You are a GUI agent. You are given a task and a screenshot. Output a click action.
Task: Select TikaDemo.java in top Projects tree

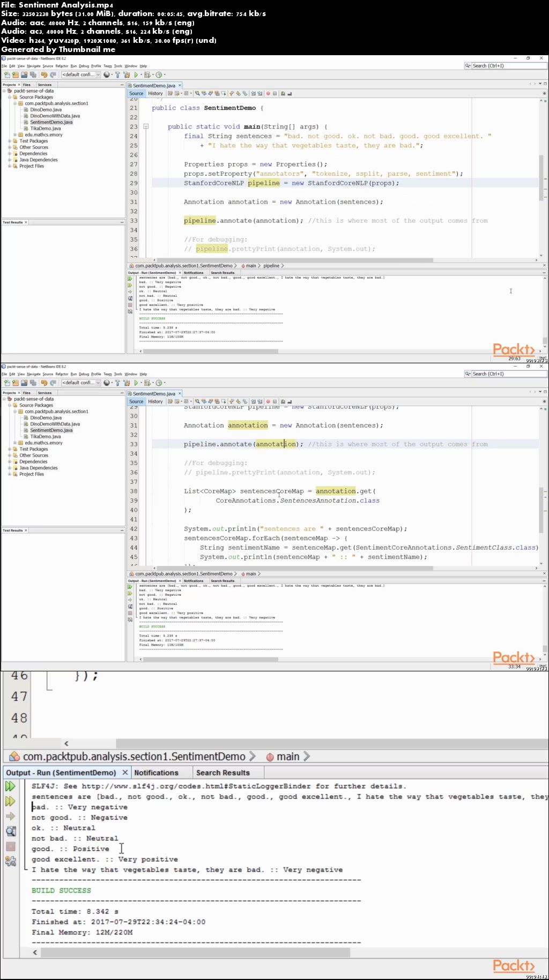(45, 129)
